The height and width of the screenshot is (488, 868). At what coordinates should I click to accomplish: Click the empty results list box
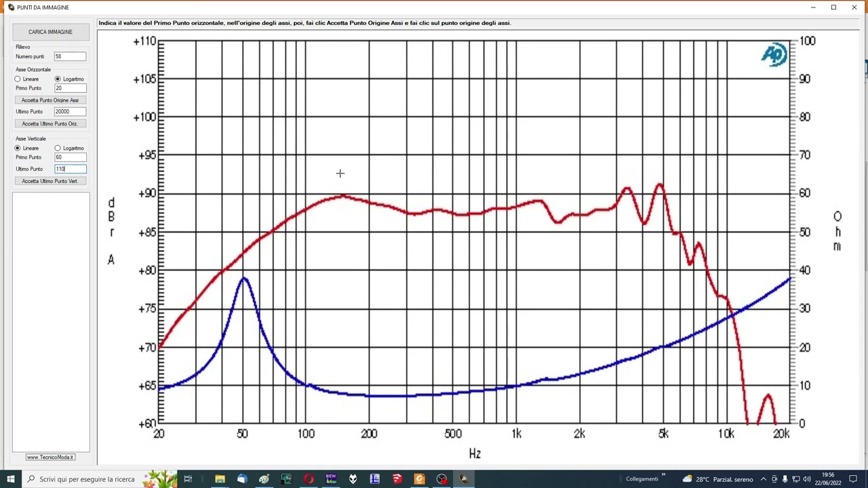[x=51, y=322]
